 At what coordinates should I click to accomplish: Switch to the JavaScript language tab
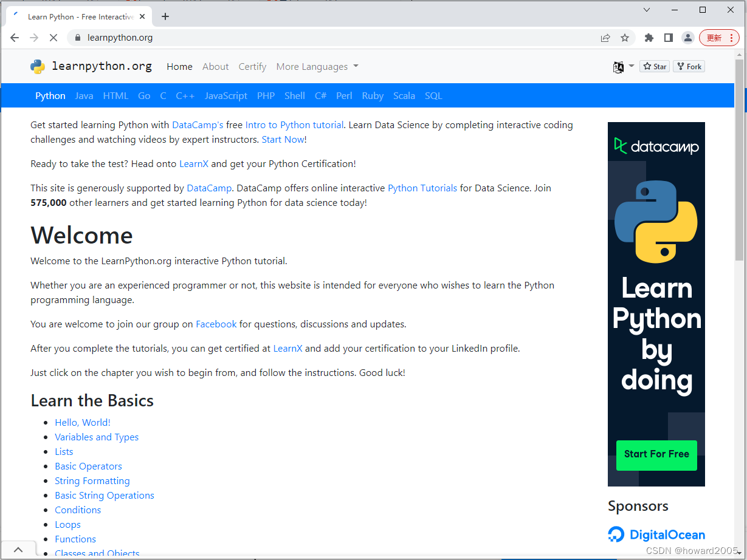(x=226, y=96)
